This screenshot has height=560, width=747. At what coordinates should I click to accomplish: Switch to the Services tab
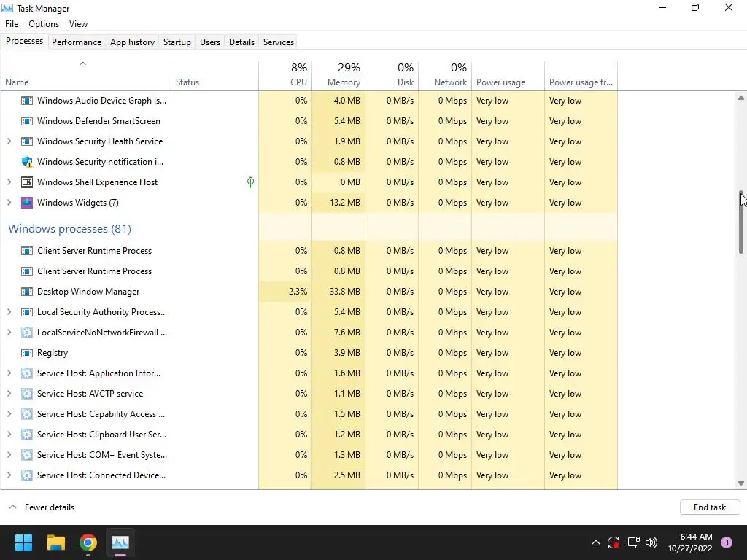click(x=278, y=42)
